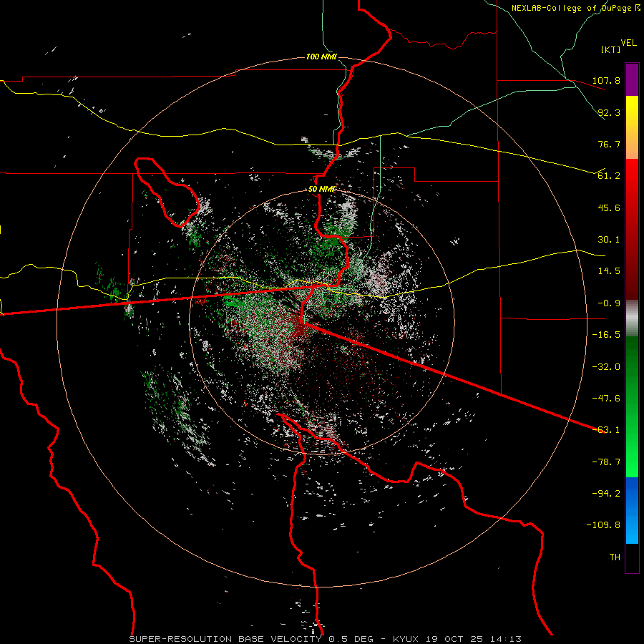Select the -32.0 legend value
Viewport: 644px width, 644px height.
click(x=606, y=367)
